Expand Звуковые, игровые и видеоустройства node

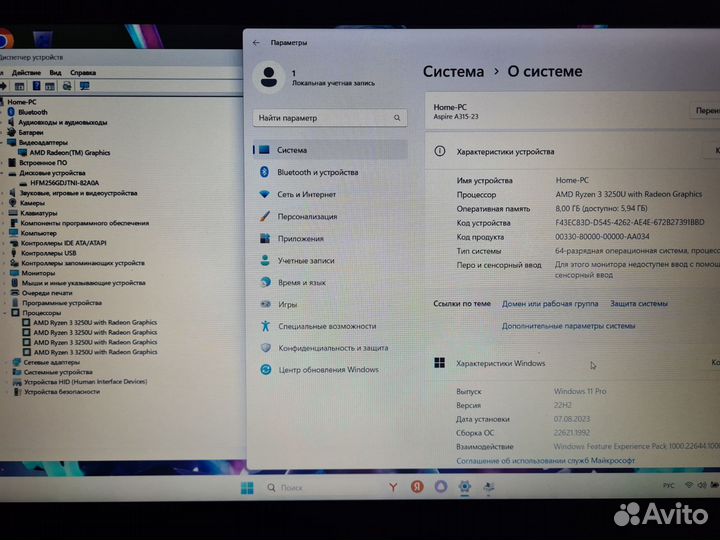click(x=3, y=193)
